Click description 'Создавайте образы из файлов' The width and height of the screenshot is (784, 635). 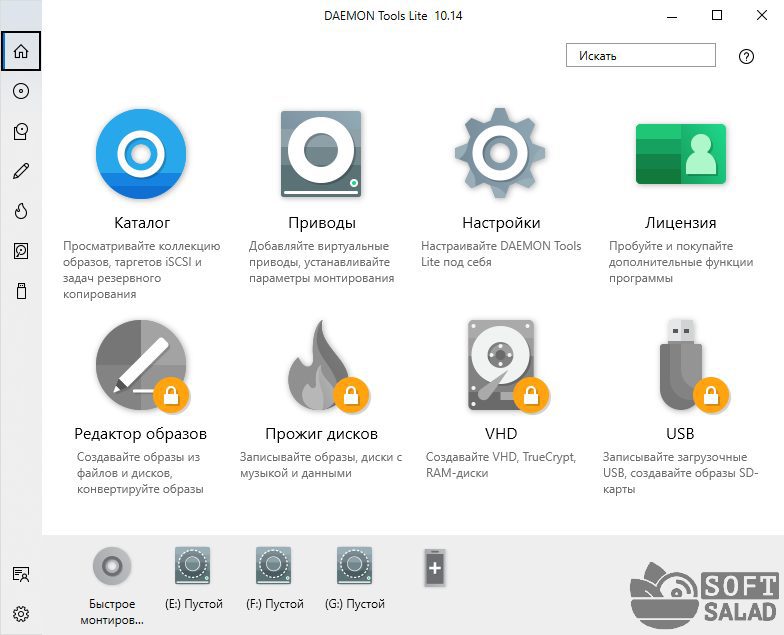(x=140, y=472)
